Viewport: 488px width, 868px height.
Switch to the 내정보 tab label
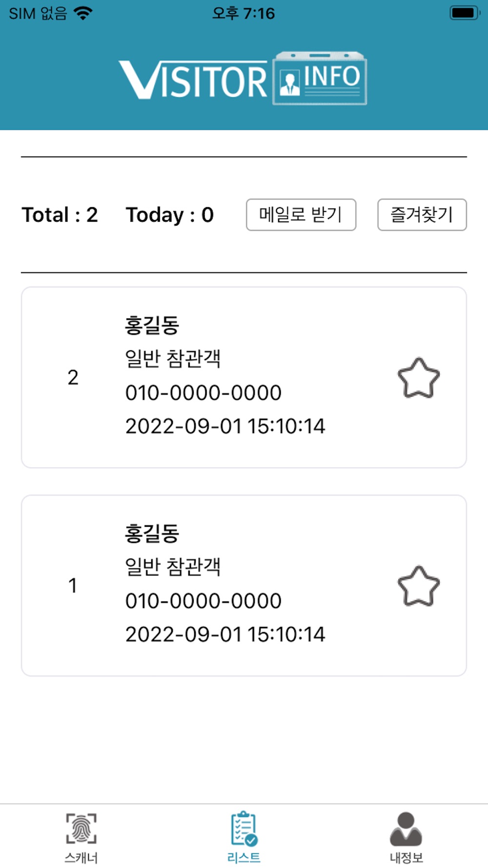406,858
